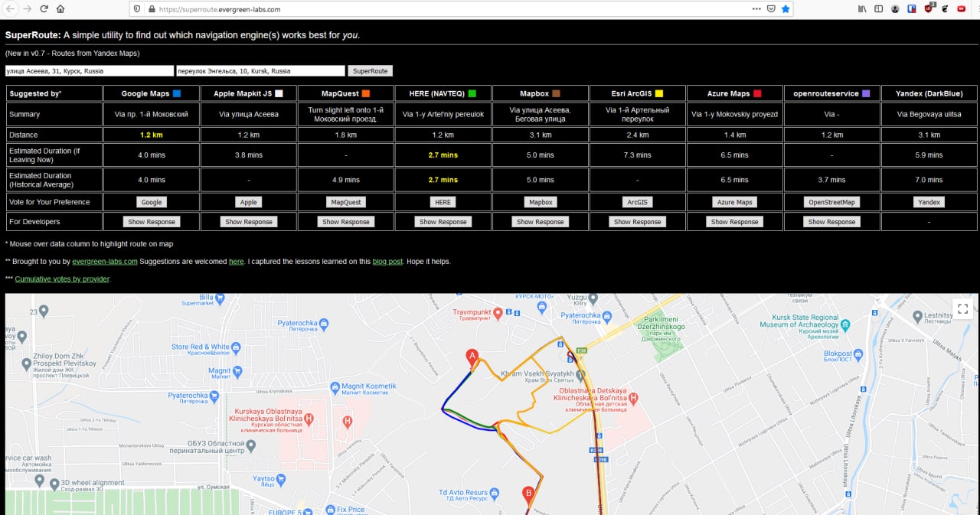Vote for Apple

pos(249,202)
